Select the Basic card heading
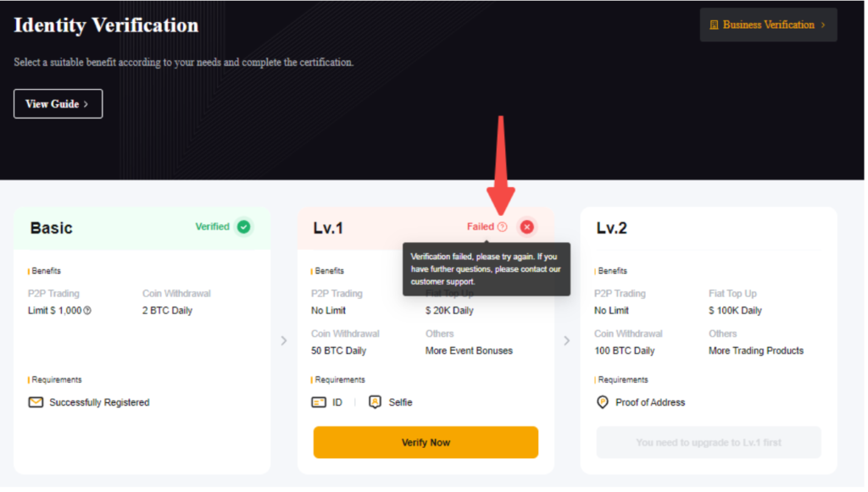The height and width of the screenshot is (492, 868). coord(51,228)
